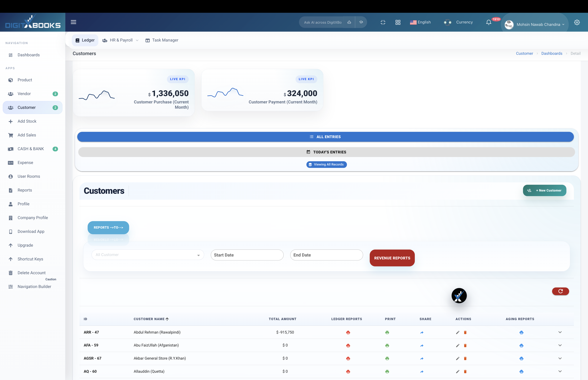Click the Start Date input field
Screen dimensions: 588x380
click(247, 255)
